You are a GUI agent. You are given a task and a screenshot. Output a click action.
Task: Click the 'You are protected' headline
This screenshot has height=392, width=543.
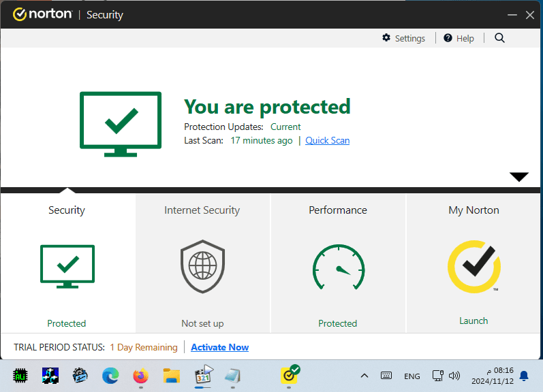tap(267, 107)
